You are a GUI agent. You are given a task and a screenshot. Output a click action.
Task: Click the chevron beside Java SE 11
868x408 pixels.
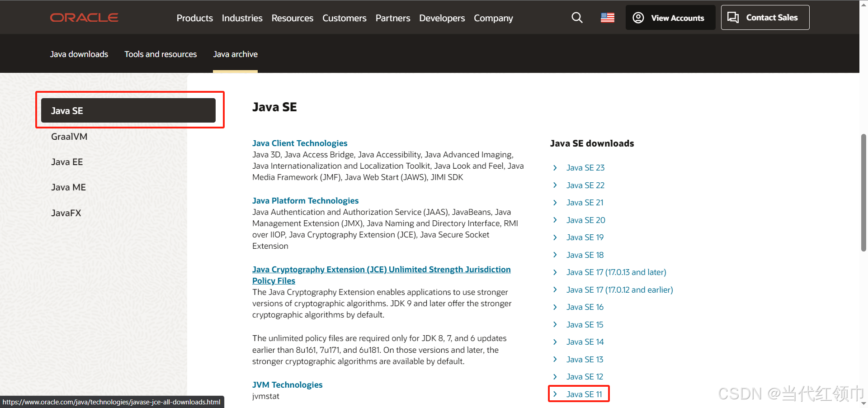pos(555,394)
